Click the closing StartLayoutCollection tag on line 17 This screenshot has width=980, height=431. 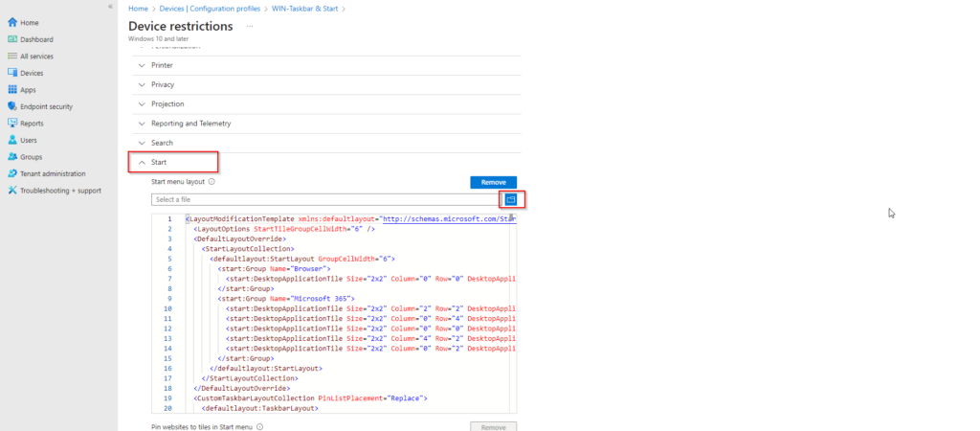click(250, 377)
